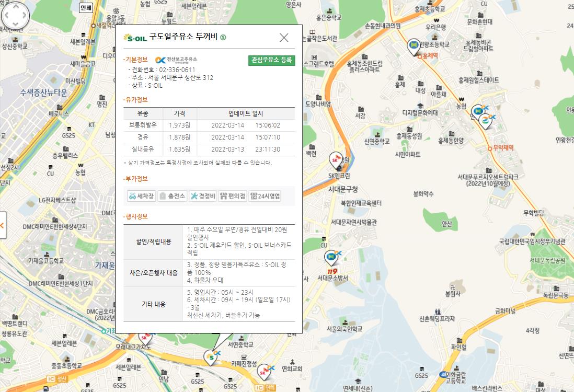Click the 부가정보 section heading
This screenshot has height=392, width=574.
point(136,179)
